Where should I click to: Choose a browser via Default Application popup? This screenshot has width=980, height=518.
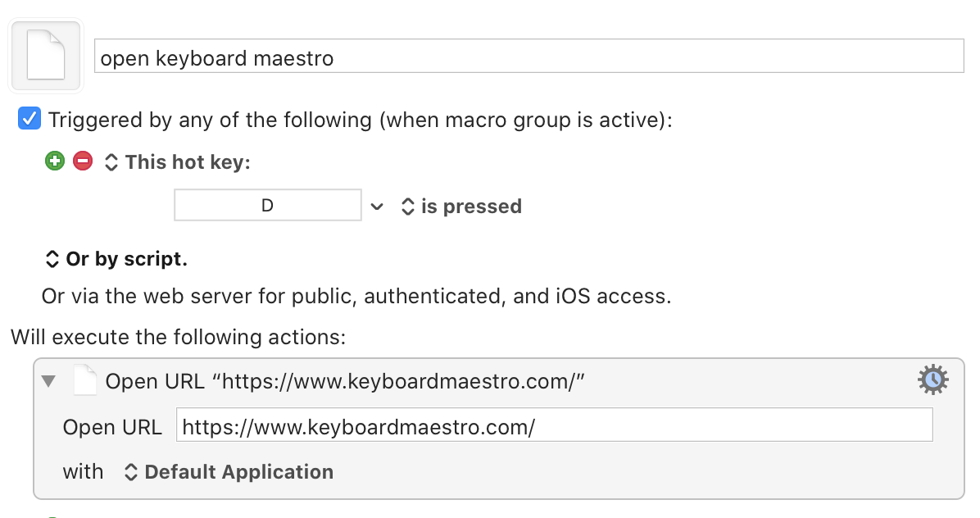tap(229, 472)
